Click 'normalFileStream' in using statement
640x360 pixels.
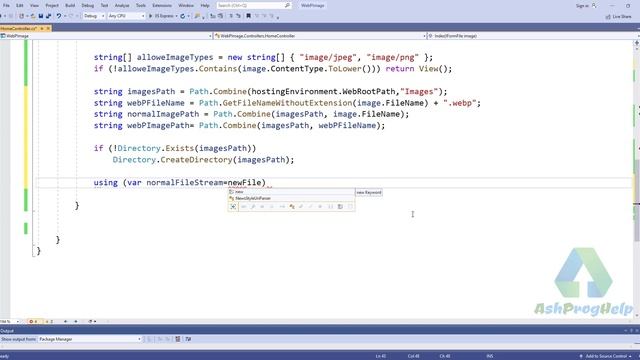184,182
